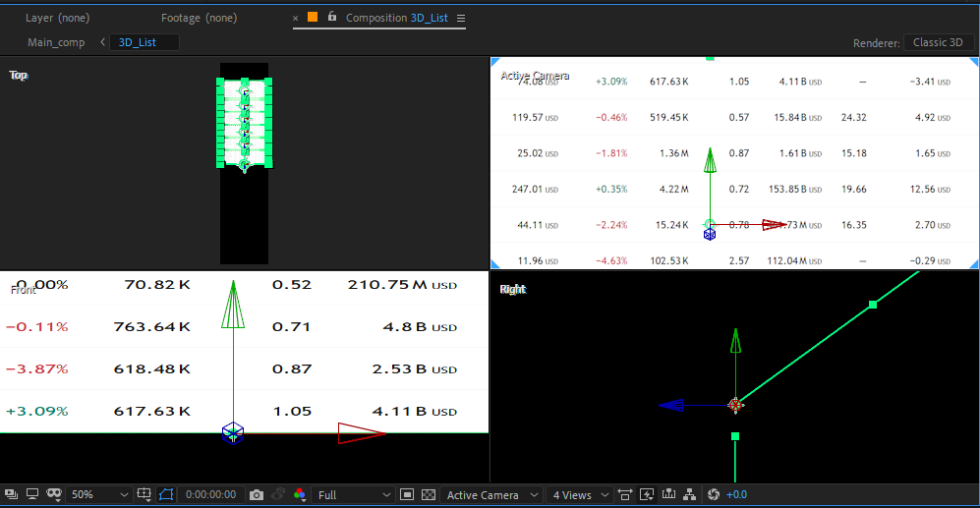
Task: Click the Reset Exposure aperture icon
Action: pyautogui.click(x=715, y=495)
